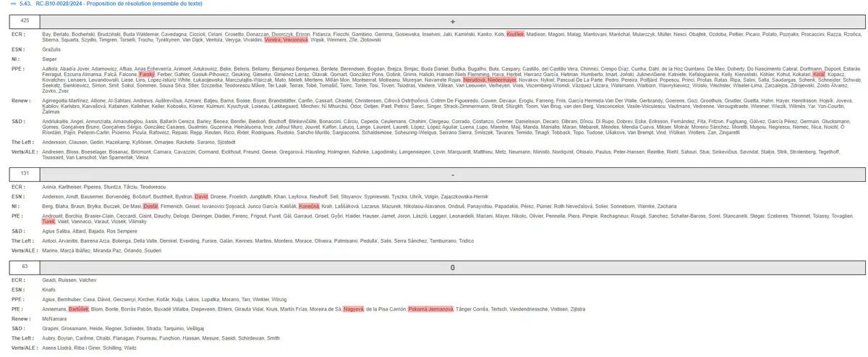Image resolution: width=868 pixels, height=357 pixels.
Task: Select the highlighted name Krutílek
Action: tap(516, 34)
